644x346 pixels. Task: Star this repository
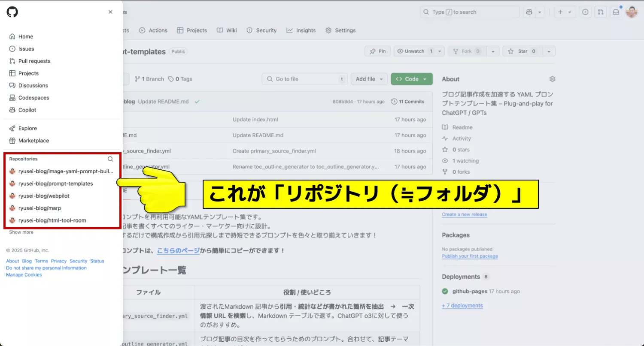click(522, 51)
